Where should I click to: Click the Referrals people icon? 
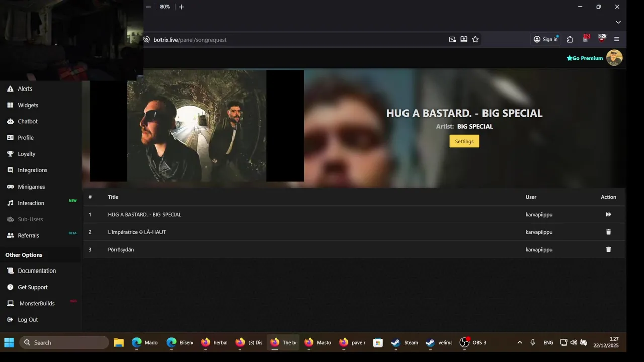tap(10, 235)
